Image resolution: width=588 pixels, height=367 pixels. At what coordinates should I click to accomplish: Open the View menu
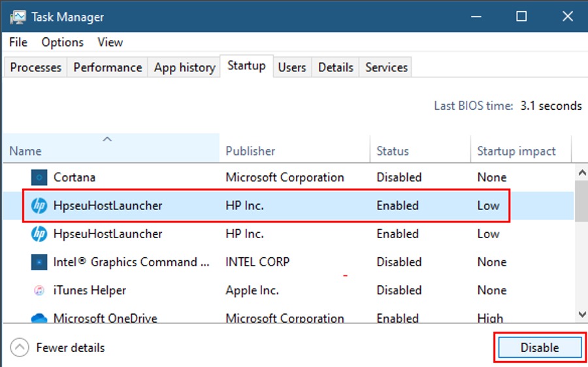[x=110, y=42]
